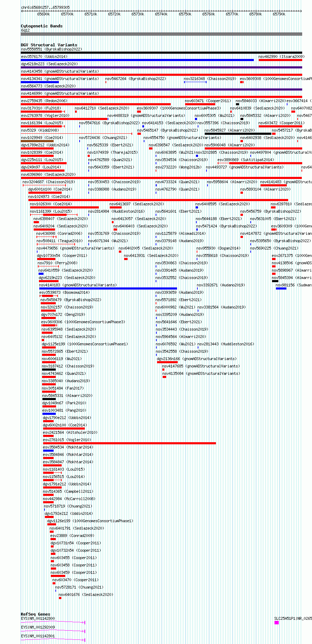
Task: Click the blue bar under esv3576170 (Uddin2014)
Action: [137, 60]
